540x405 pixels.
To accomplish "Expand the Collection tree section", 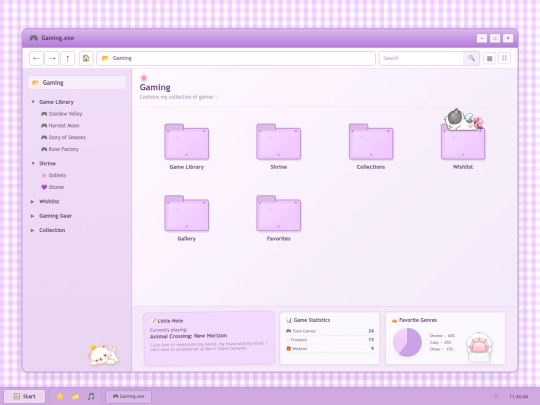I will click(x=32, y=230).
